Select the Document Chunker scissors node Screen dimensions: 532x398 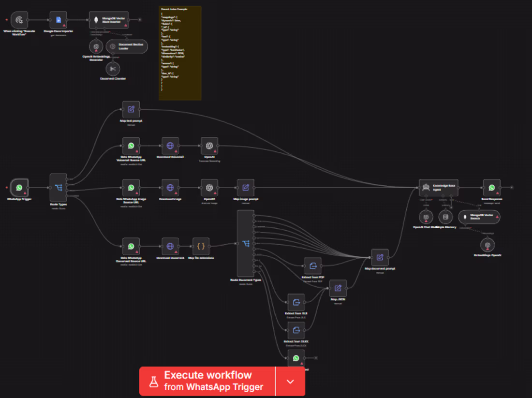[113, 69]
